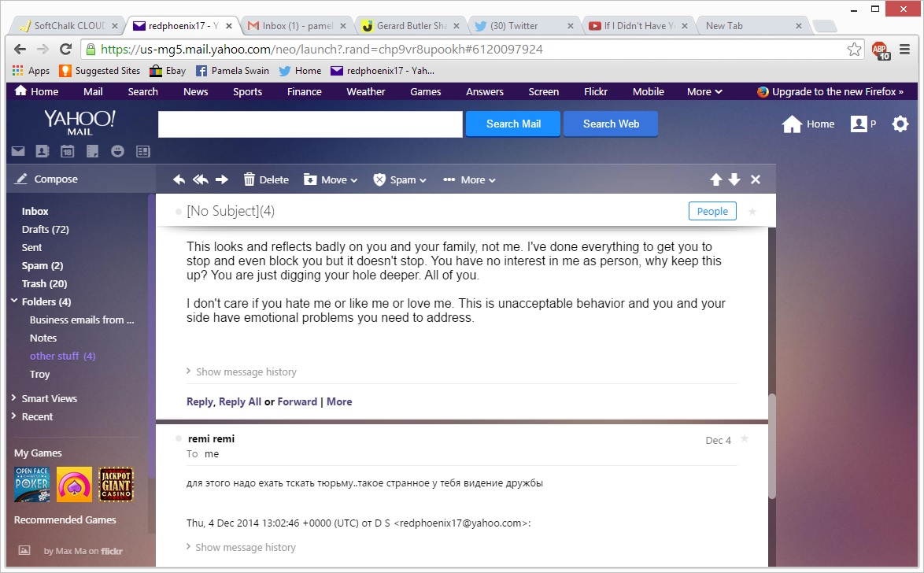The width and height of the screenshot is (924, 573).
Task: Switch to the (30) Twitter tab
Action: [524, 26]
